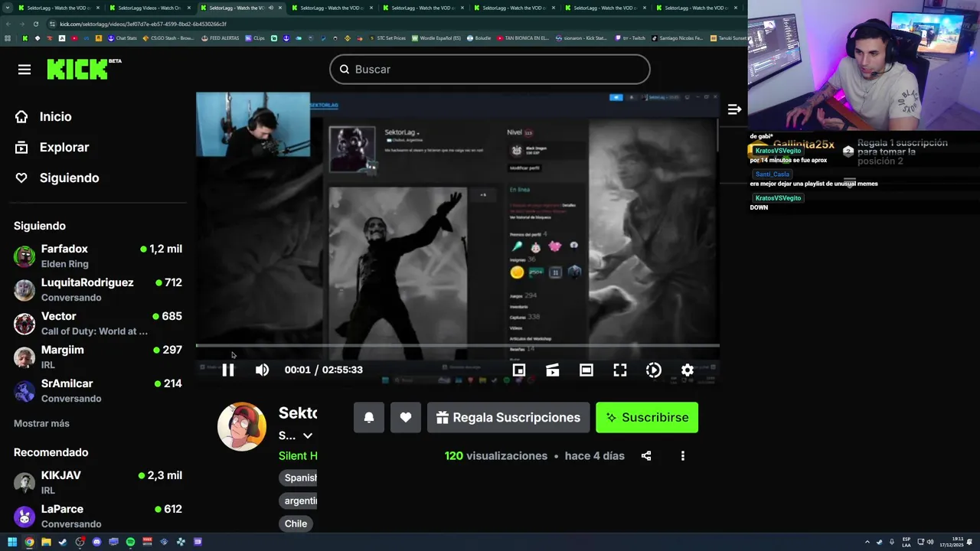Click the green Suscribirse button
The height and width of the screenshot is (551, 980).
(x=647, y=418)
